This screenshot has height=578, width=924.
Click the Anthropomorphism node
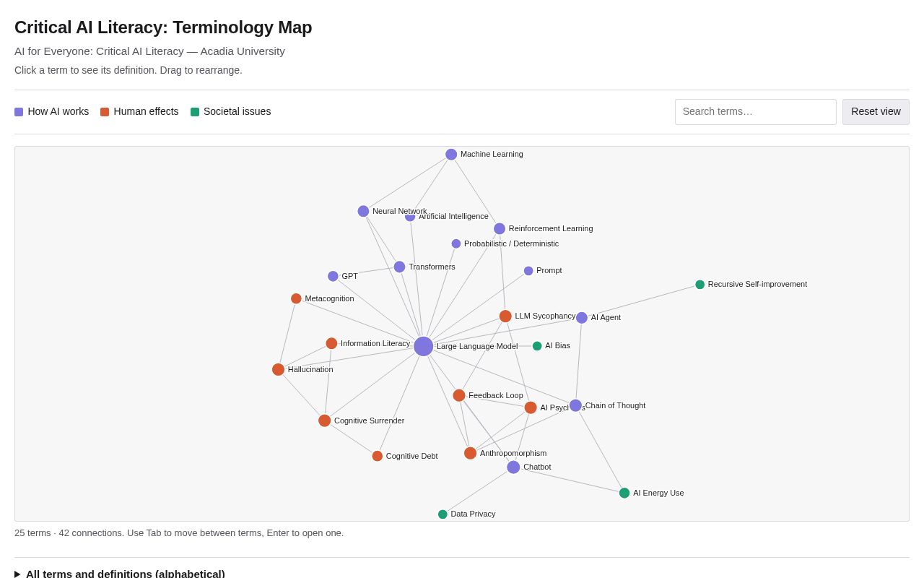[471, 453]
